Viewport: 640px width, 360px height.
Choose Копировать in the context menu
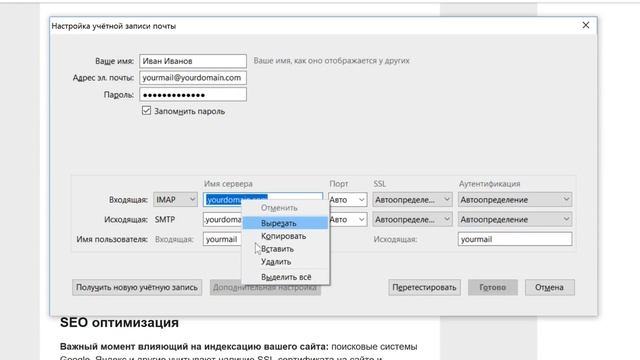pos(285,236)
